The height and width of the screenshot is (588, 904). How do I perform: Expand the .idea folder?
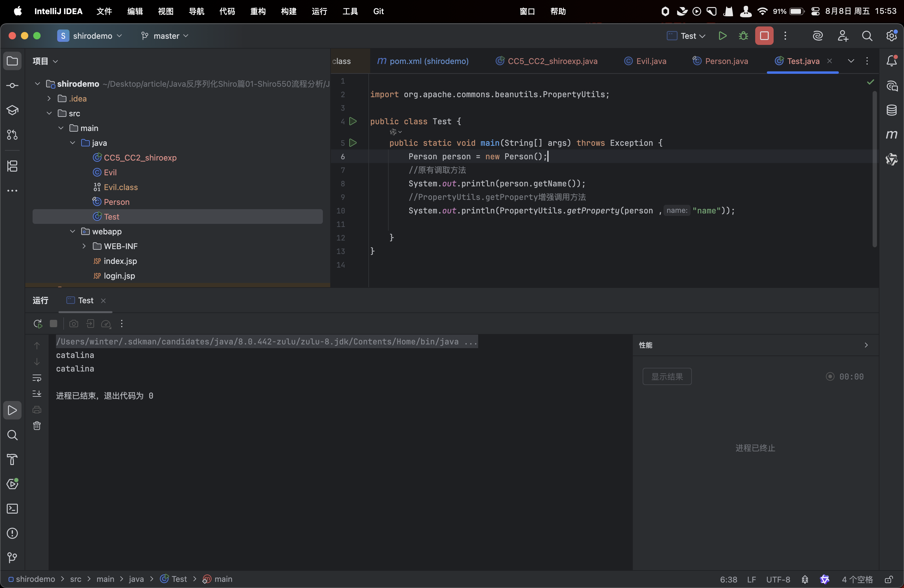[49, 98]
